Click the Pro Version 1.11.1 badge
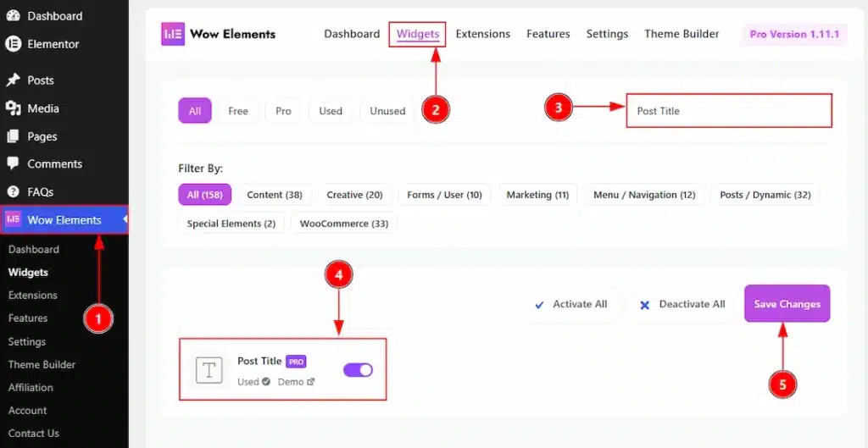 click(x=794, y=34)
